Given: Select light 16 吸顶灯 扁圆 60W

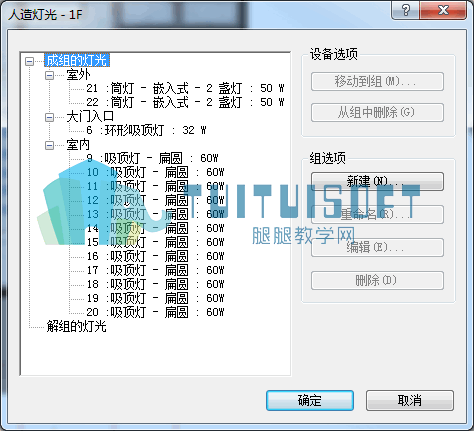Looking at the screenshot, I should coord(155,256).
